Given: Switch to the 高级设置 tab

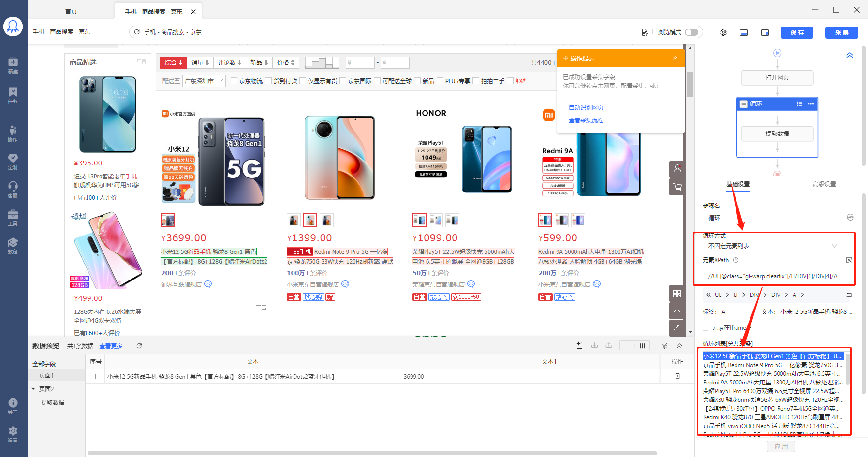Looking at the screenshot, I should 824,184.
